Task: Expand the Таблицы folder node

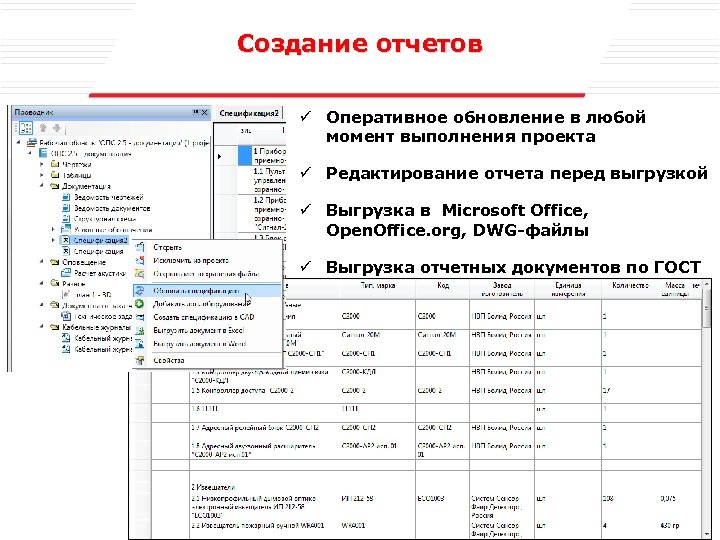Action: (x=42, y=175)
